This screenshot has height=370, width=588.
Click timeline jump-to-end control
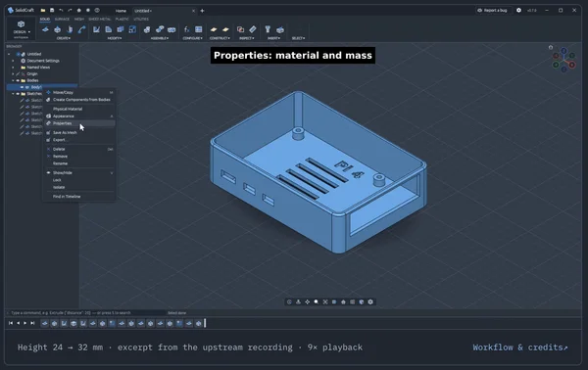point(32,323)
